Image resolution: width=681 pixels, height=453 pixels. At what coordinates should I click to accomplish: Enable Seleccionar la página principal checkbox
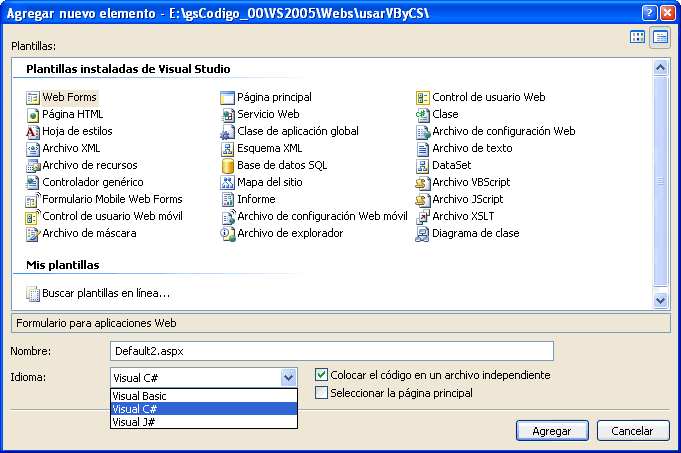(321, 393)
